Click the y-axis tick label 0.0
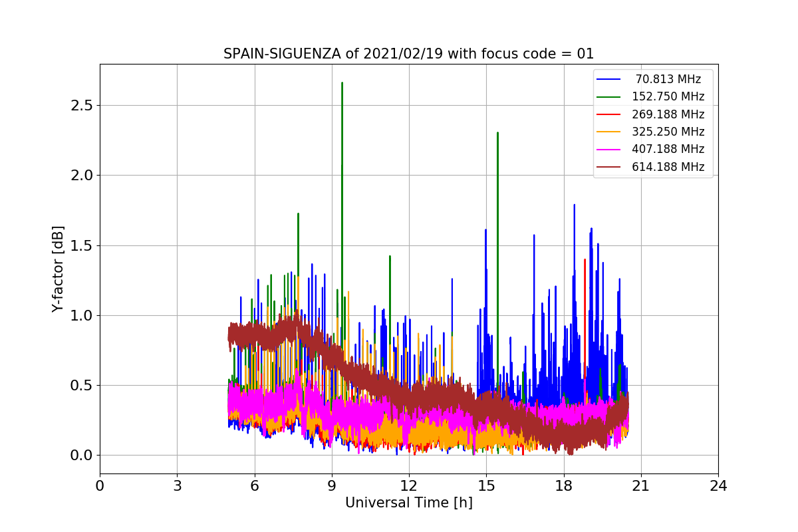Screen dimensions: 798x532 [82, 456]
